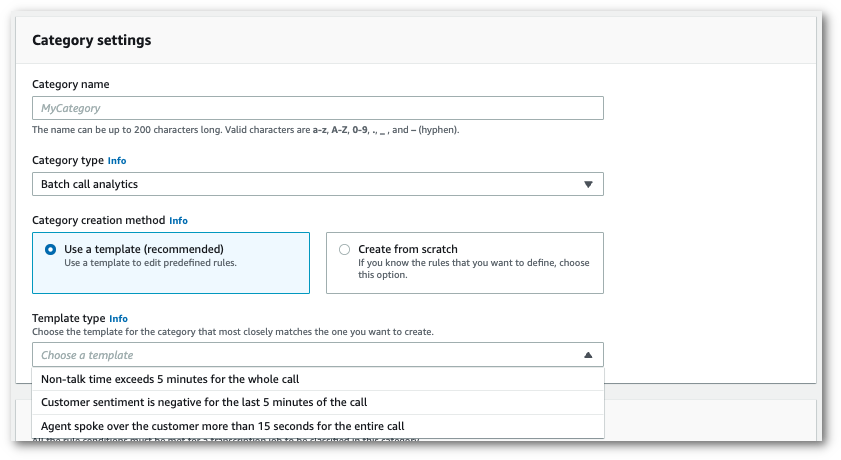This screenshot has height=460, width=841.
Task: Click the Template type label text
Action: (68, 318)
